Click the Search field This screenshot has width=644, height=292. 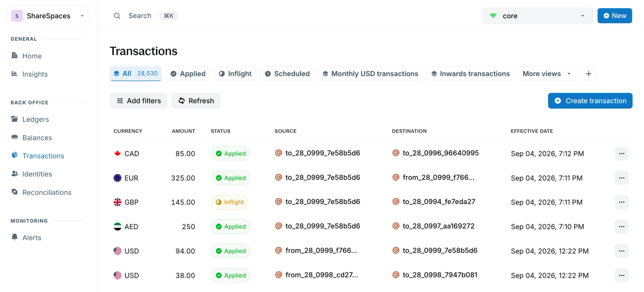coord(140,16)
